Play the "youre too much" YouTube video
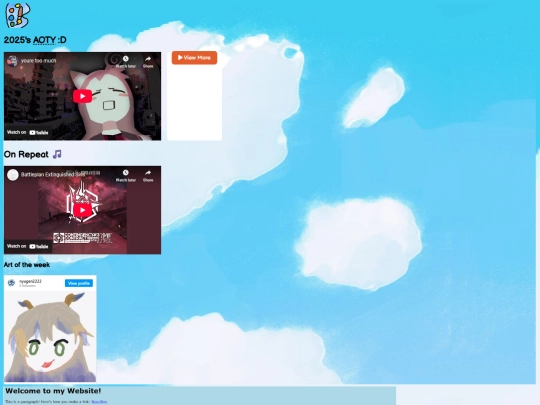Viewport: 540px width, 405px height. pyautogui.click(x=82, y=96)
